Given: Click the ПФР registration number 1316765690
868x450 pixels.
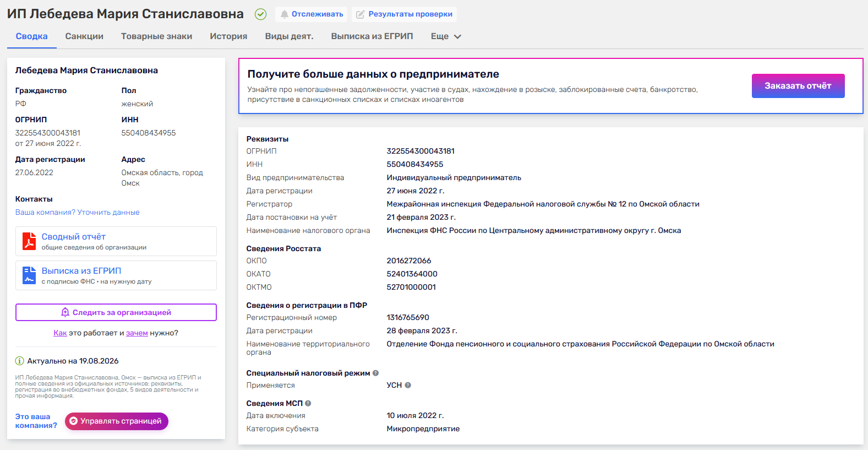Looking at the screenshot, I should pos(408,318).
